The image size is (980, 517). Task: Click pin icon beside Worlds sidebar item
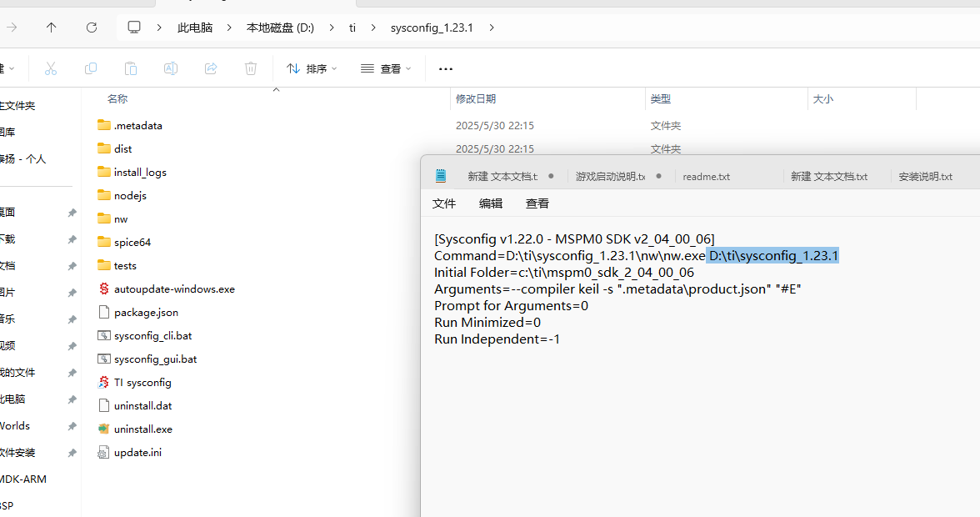72,426
